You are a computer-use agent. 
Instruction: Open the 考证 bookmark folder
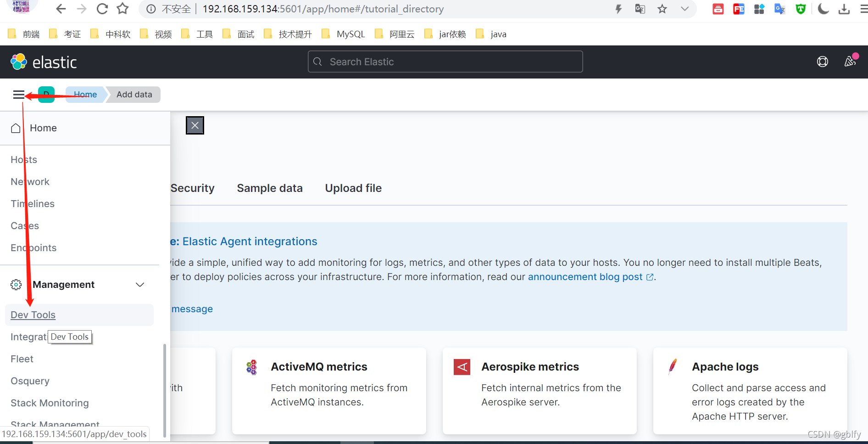click(65, 34)
